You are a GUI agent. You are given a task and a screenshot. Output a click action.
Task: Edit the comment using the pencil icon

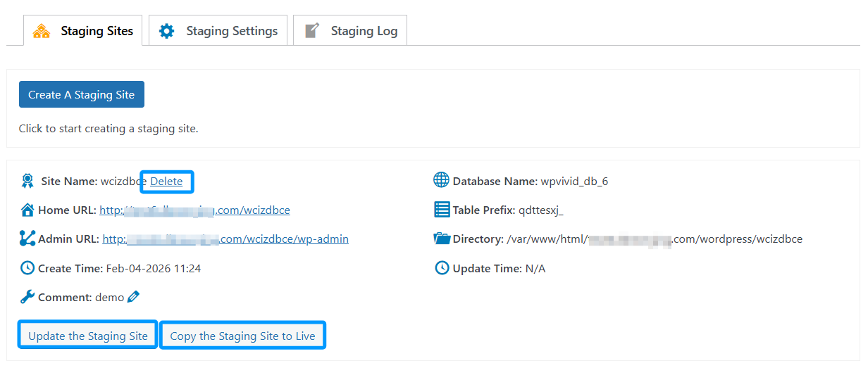133,297
